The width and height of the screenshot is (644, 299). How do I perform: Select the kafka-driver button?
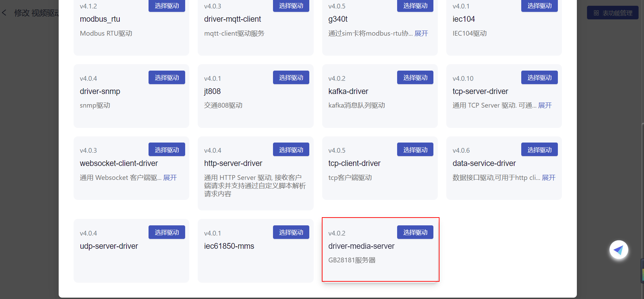pyautogui.click(x=415, y=77)
